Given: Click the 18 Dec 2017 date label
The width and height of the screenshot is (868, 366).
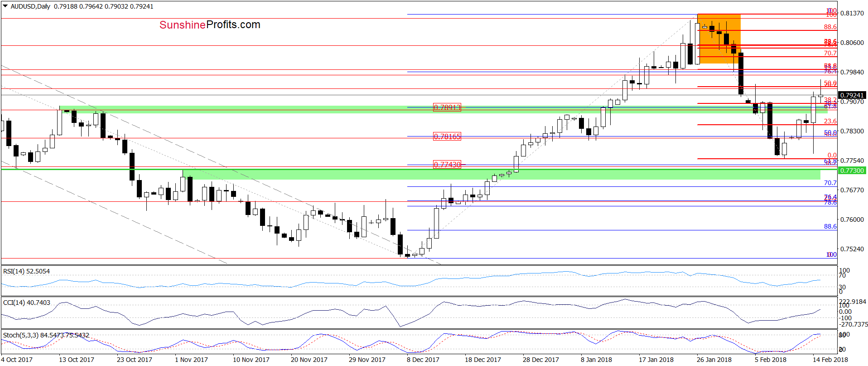Looking at the screenshot, I should point(483,360).
